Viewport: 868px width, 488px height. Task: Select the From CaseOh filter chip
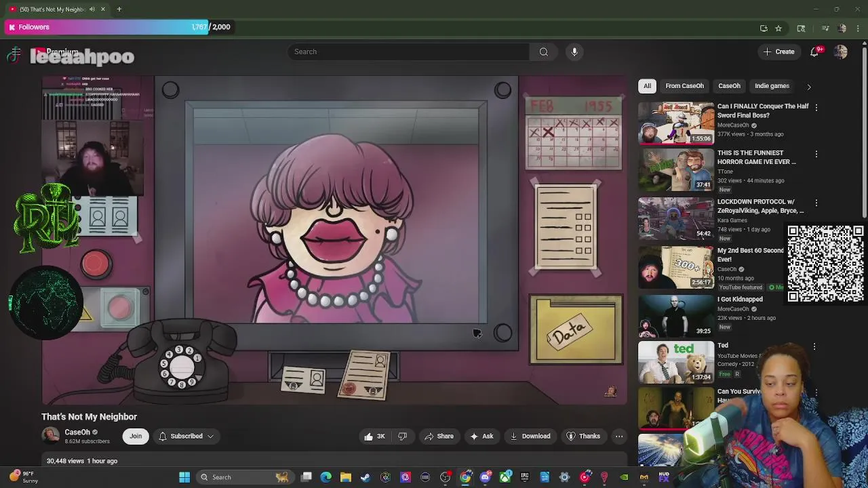click(x=684, y=86)
